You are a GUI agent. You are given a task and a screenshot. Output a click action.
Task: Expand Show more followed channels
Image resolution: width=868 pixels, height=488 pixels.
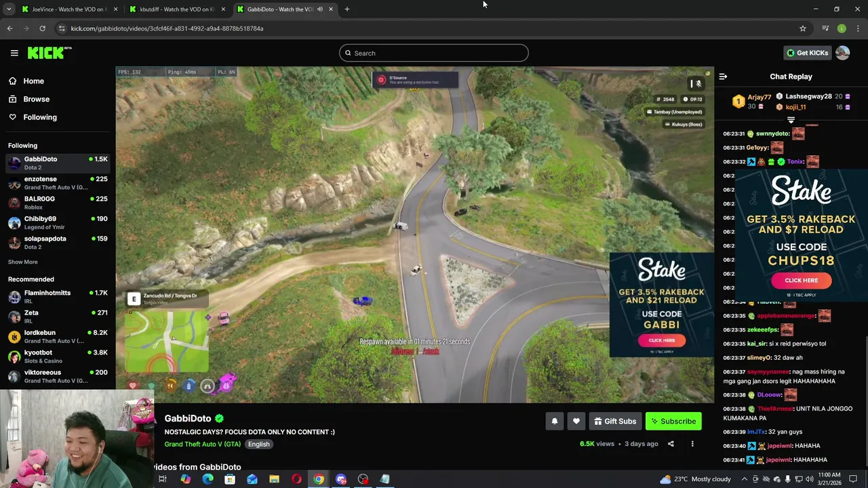22,262
